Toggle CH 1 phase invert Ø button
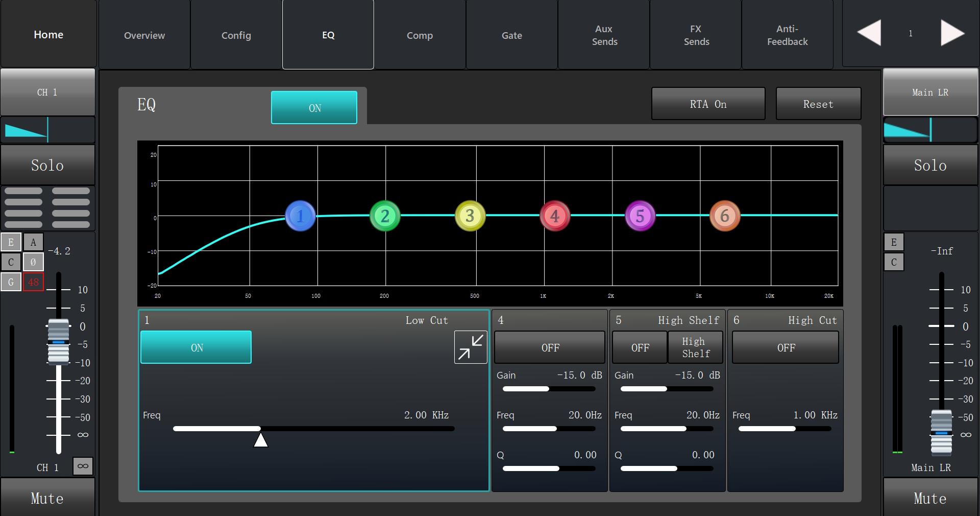Viewport: 980px width, 516px height. pos(33,262)
